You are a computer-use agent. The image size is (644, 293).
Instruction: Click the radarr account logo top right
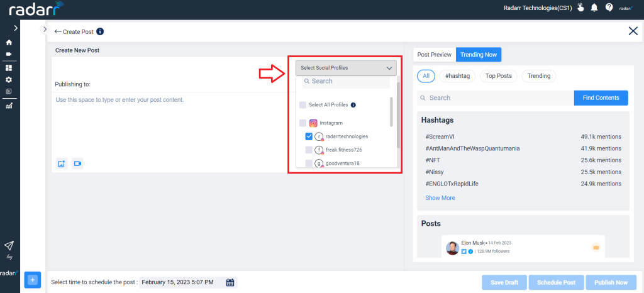(x=625, y=8)
